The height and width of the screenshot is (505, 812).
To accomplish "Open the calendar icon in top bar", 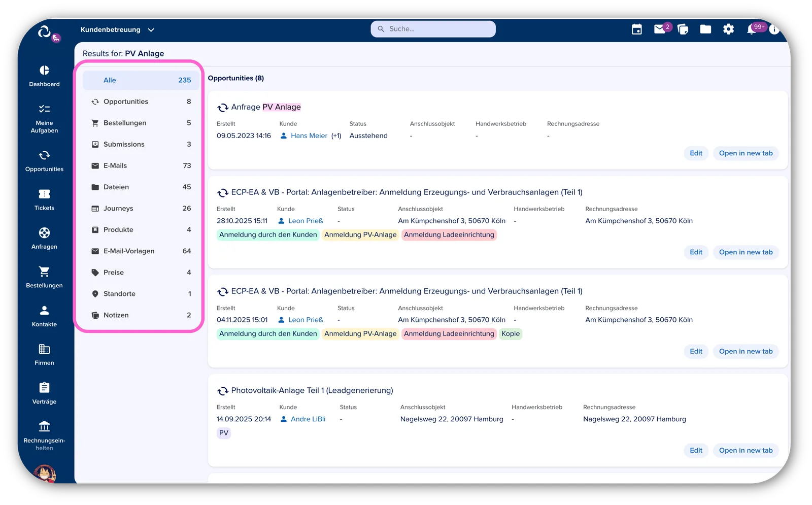I will tap(636, 29).
